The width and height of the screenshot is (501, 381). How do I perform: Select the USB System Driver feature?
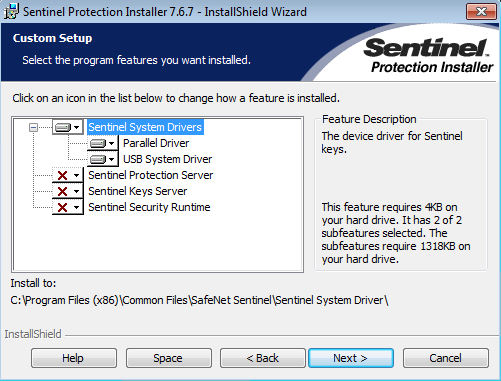[x=167, y=159]
